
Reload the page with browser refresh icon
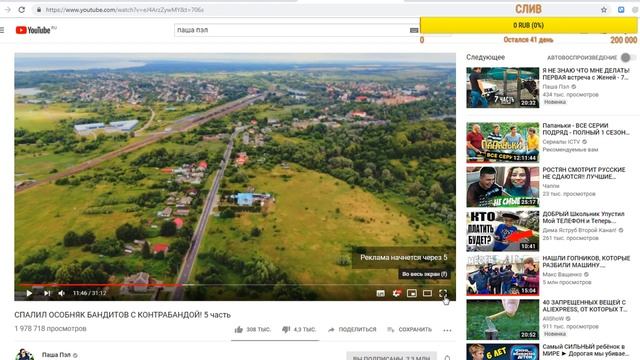[22, 9]
